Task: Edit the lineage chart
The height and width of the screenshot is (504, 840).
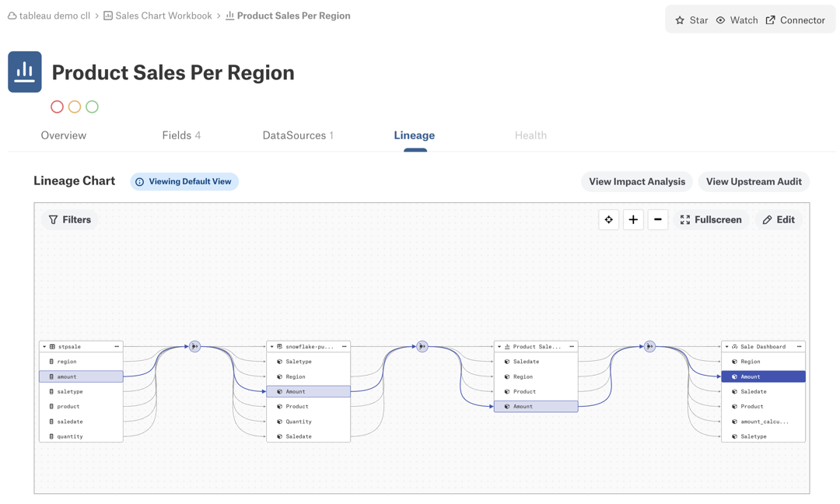Action: [x=779, y=219]
